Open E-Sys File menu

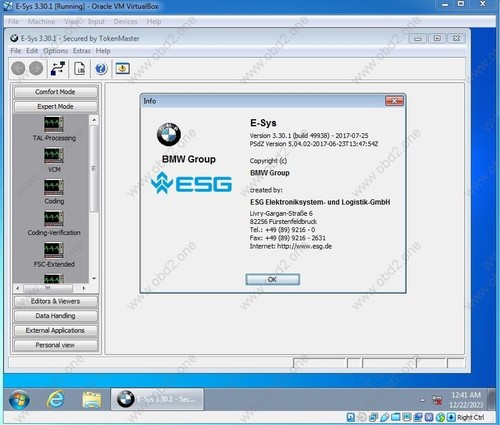tap(16, 51)
